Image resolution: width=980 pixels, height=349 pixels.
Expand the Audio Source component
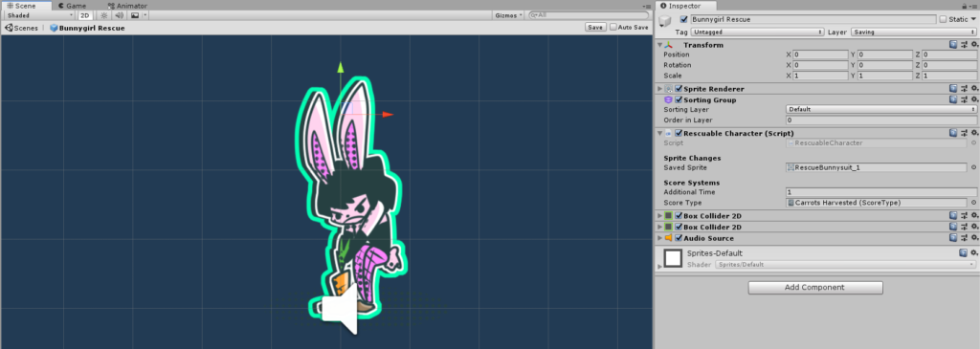click(x=659, y=238)
